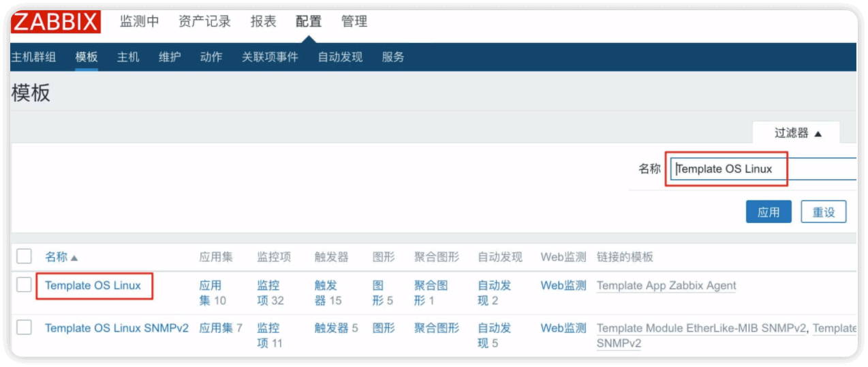
Task: Open the 维护 submenu
Action: [170, 57]
